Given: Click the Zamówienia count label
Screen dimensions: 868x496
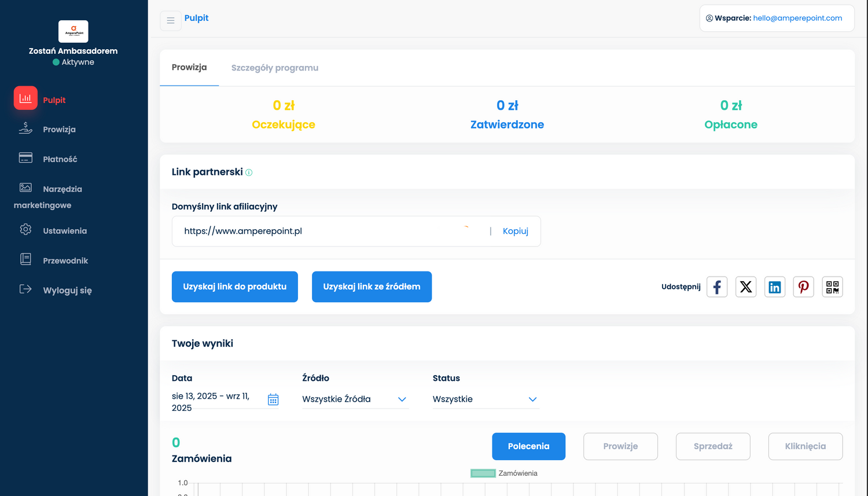Looking at the screenshot, I should click(x=202, y=458).
